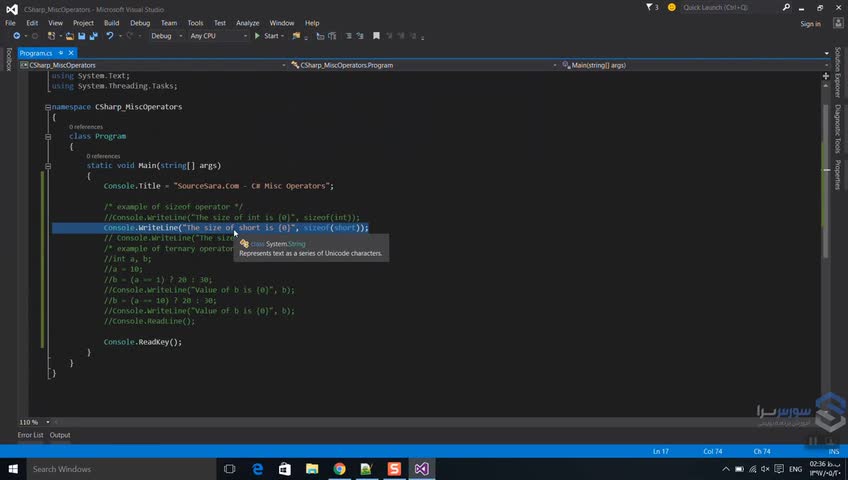Viewport: 848px width, 480px height.
Task: Click the bookmark toolbar icon
Action: [376, 36]
